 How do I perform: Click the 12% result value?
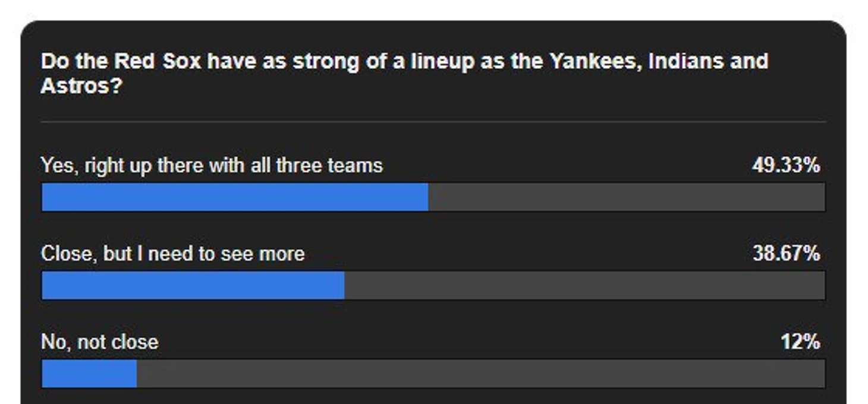click(x=800, y=342)
